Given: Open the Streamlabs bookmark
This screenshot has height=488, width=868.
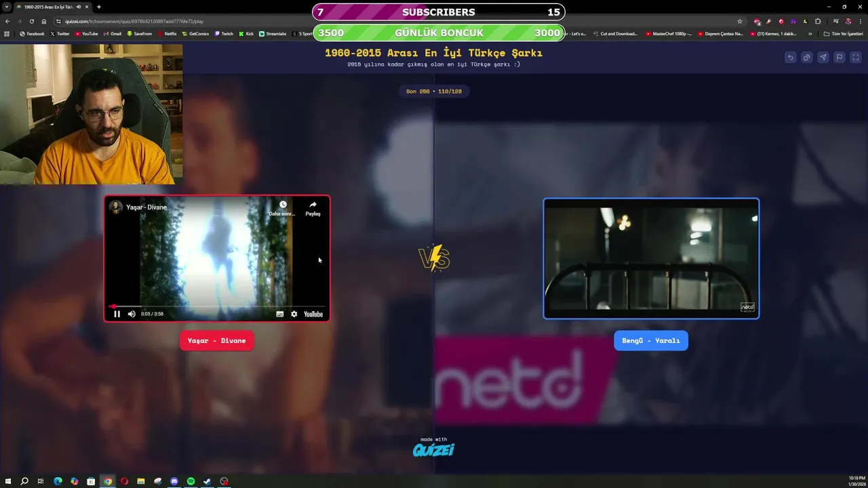Looking at the screenshot, I should pyautogui.click(x=273, y=33).
